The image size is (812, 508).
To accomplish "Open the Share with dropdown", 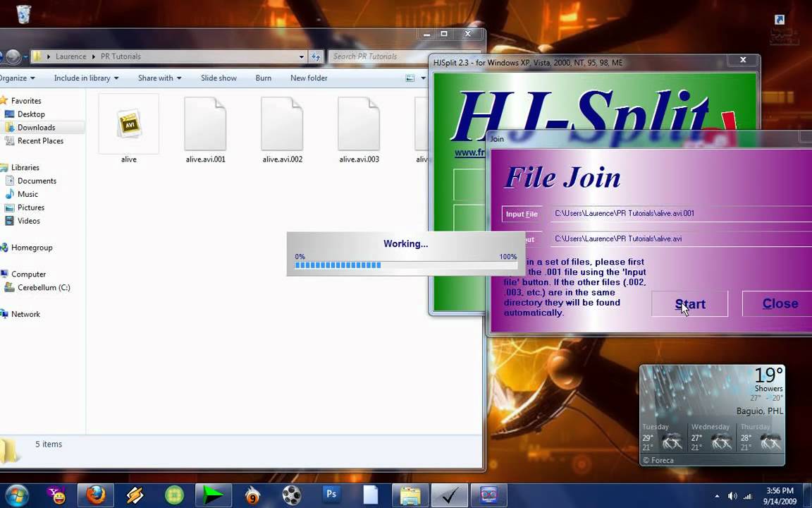I will click(159, 78).
